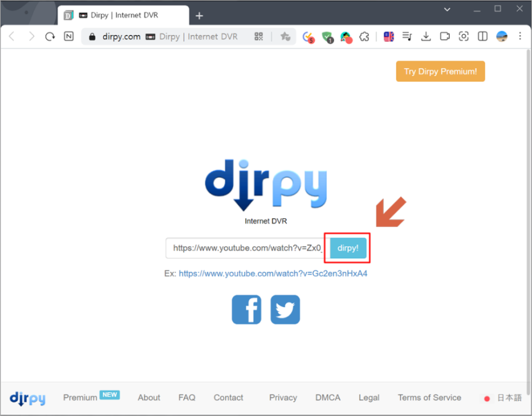Open the browser profile avatar

(x=501, y=36)
